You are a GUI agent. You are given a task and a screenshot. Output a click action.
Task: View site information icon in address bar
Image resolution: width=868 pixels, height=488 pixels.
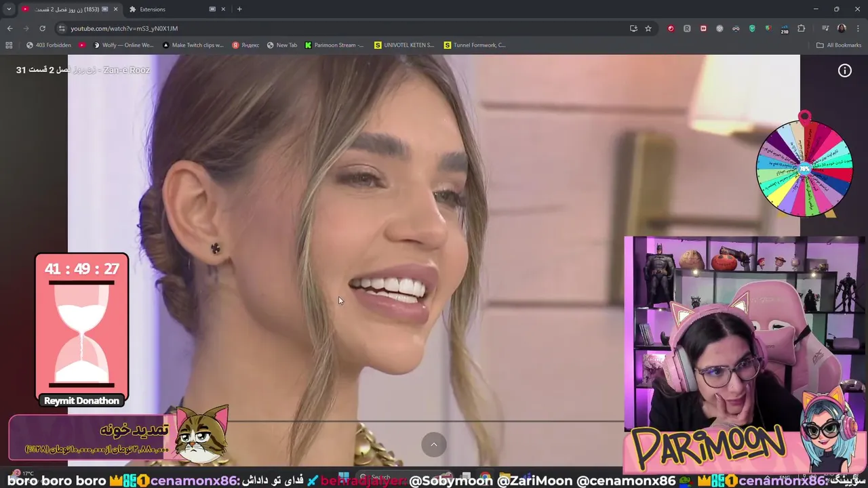(x=62, y=28)
